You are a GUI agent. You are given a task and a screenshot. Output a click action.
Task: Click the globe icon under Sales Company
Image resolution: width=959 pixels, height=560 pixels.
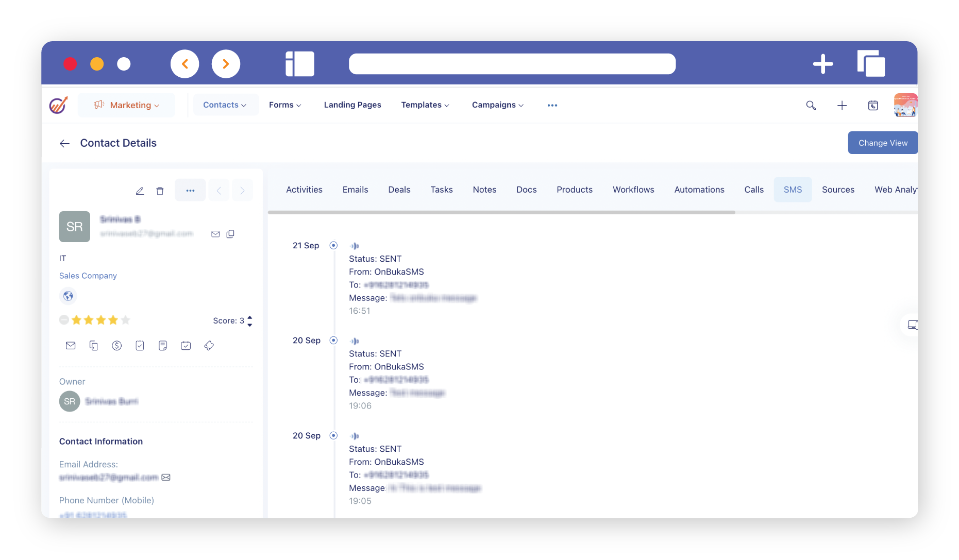68,296
